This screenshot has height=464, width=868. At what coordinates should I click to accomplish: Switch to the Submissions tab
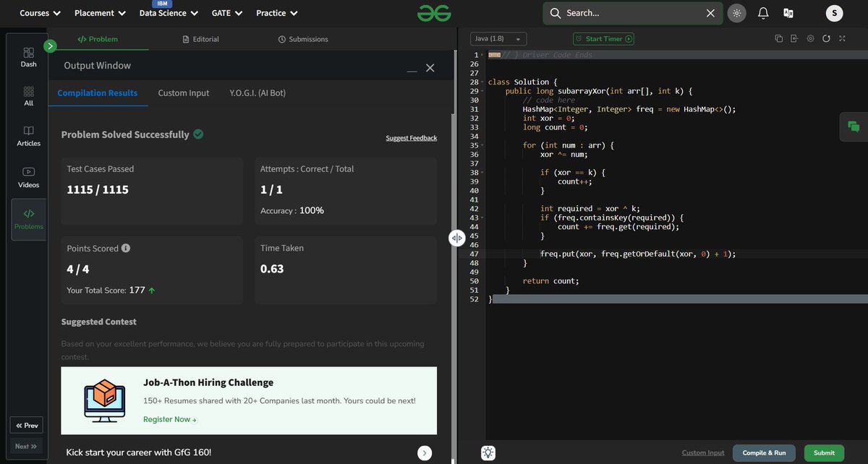click(x=303, y=39)
